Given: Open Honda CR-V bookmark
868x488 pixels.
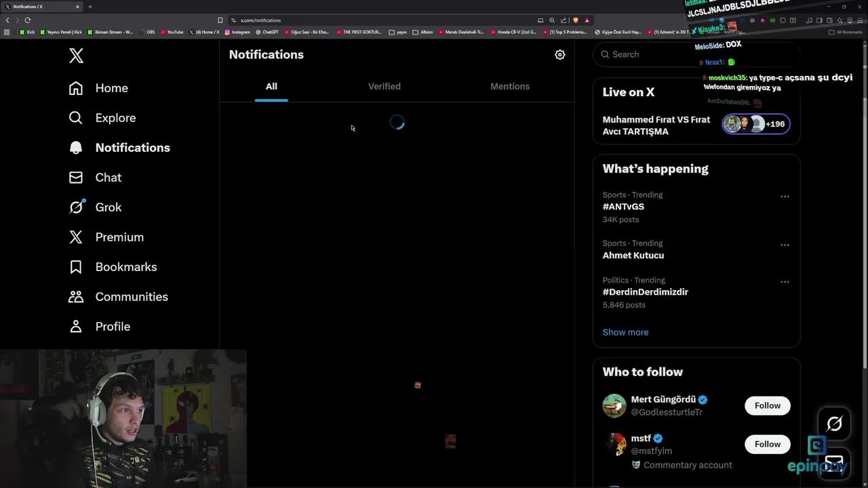Looking at the screenshot, I should point(515,32).
